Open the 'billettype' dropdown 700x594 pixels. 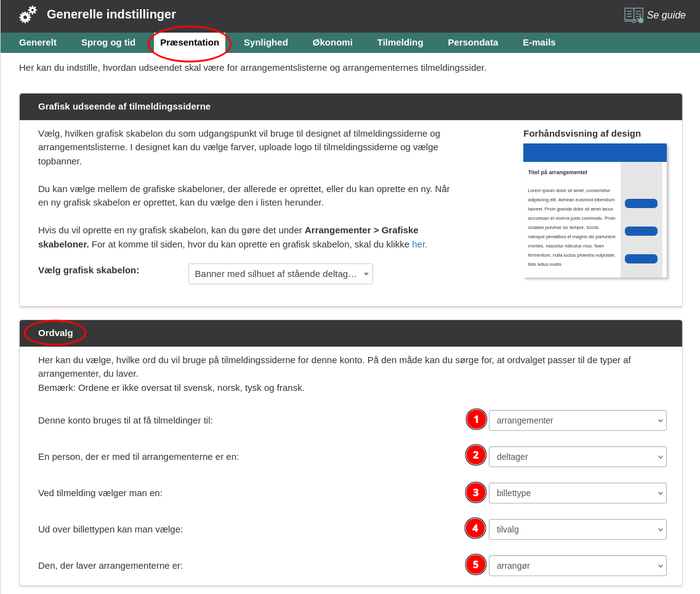click(577, 493)
